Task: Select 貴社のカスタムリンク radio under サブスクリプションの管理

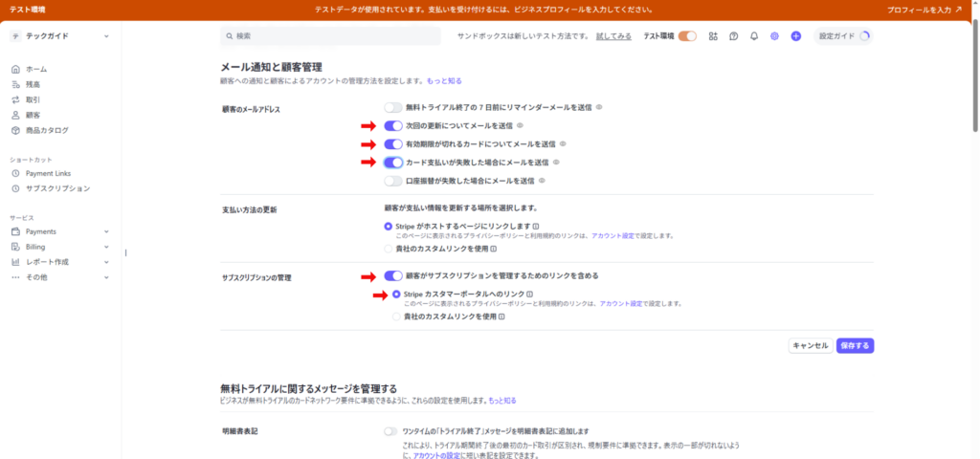Action: click(x=396, y=317)
